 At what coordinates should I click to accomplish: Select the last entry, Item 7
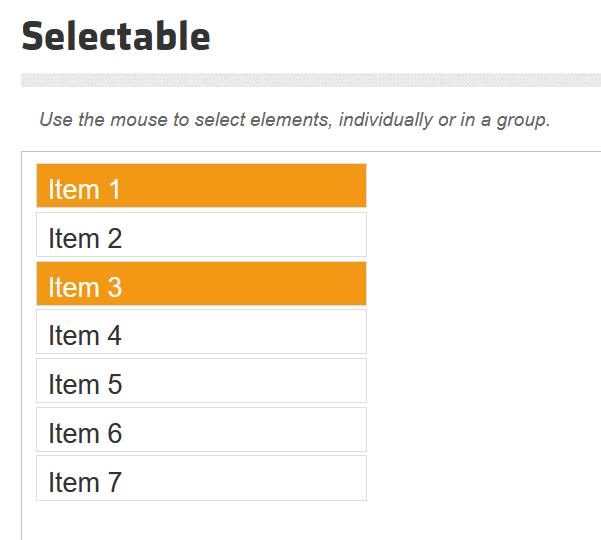201,478
